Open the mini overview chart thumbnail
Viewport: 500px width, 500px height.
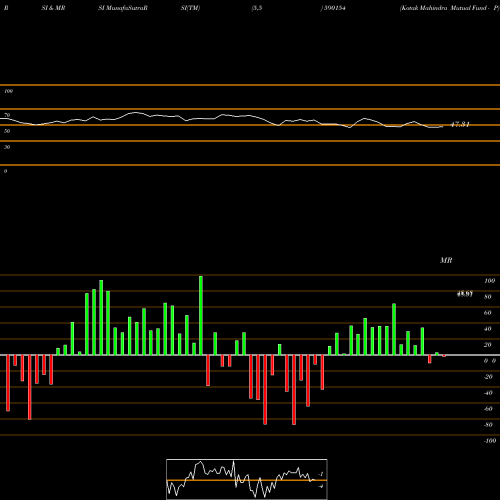[x=247, y=479]
